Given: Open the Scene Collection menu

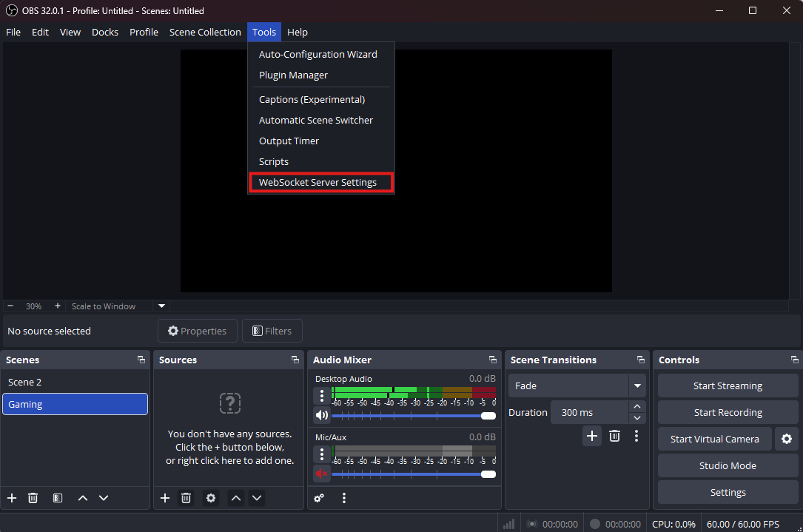Looking at the screenshot, I should pos(205,32).
